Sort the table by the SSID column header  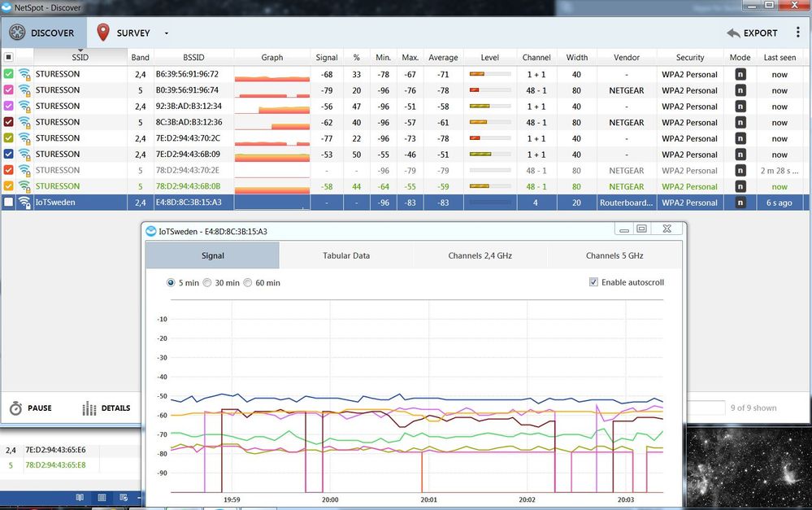click(x=80, y=58)
